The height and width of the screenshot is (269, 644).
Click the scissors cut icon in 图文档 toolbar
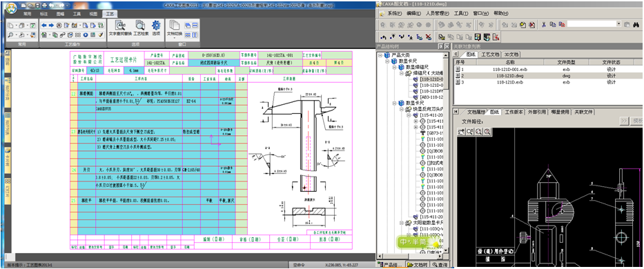point(543,25)
